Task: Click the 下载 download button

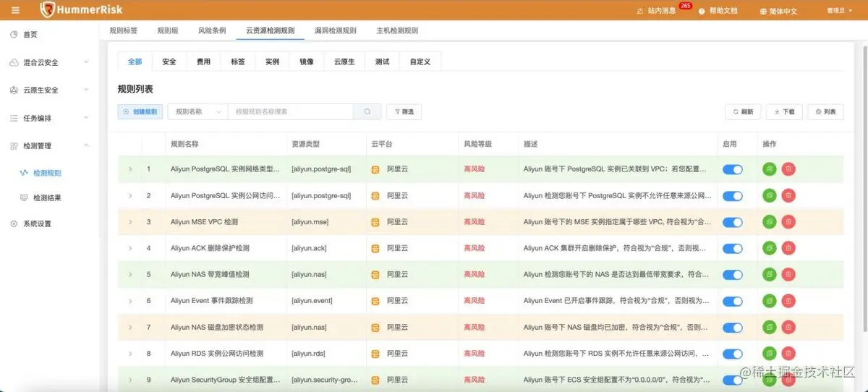Action: coord(784,111)
